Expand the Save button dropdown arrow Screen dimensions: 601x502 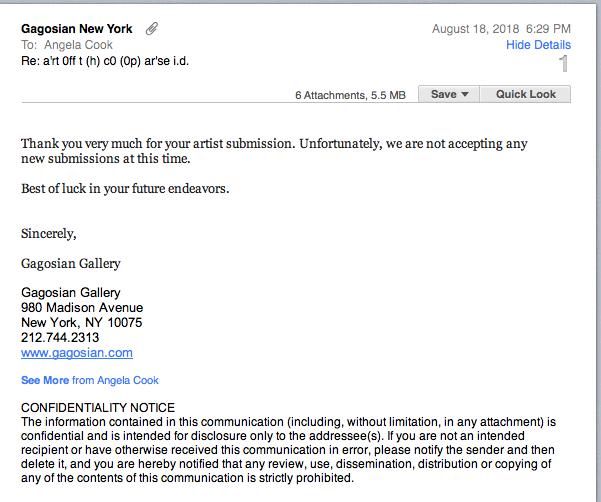coord(465,94)
